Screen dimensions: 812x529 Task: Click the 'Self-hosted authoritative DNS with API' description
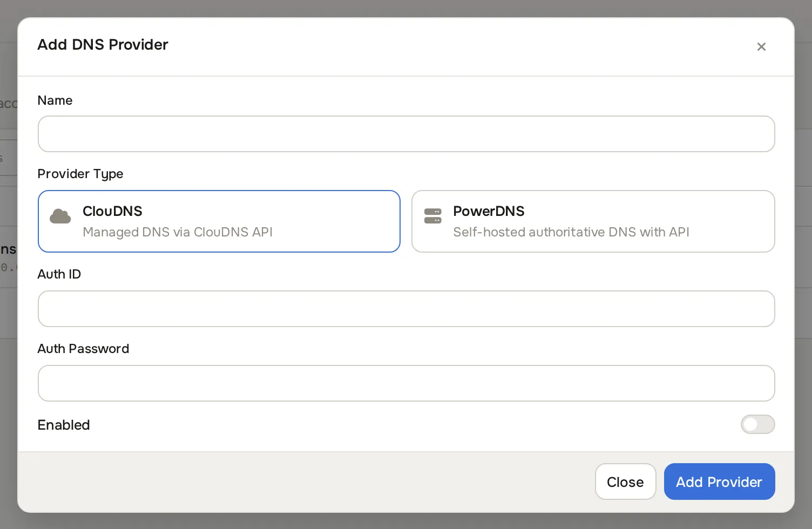tap(571, 232)
